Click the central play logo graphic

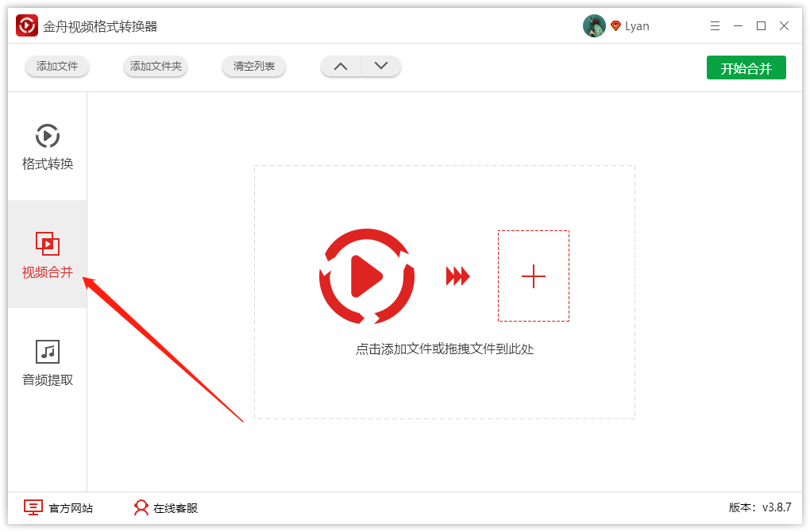click(366, 277)
